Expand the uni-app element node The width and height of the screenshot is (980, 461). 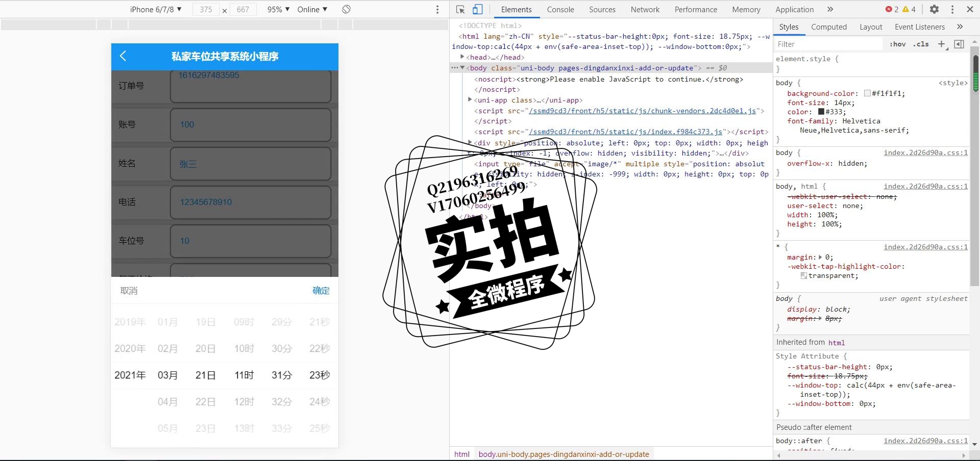pyautogui.click(x=470, y=100)
